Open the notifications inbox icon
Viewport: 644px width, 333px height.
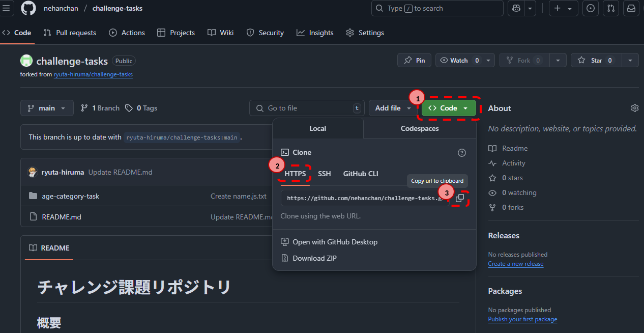click(x=631, y=8)
